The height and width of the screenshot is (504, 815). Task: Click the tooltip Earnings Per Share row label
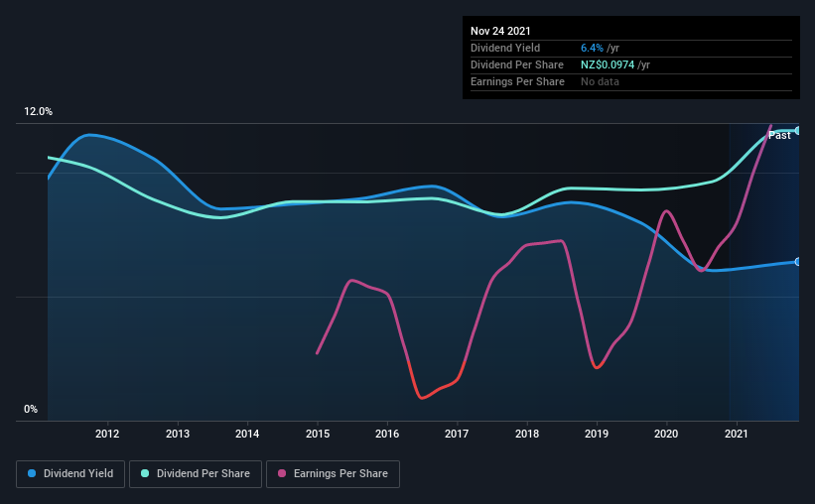point(517,81)
